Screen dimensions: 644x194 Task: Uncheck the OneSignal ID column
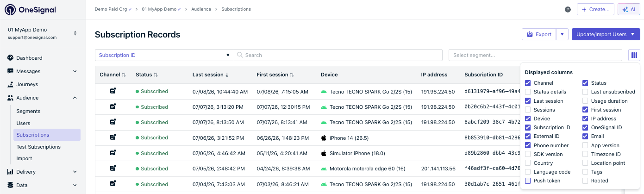point(585,127)
